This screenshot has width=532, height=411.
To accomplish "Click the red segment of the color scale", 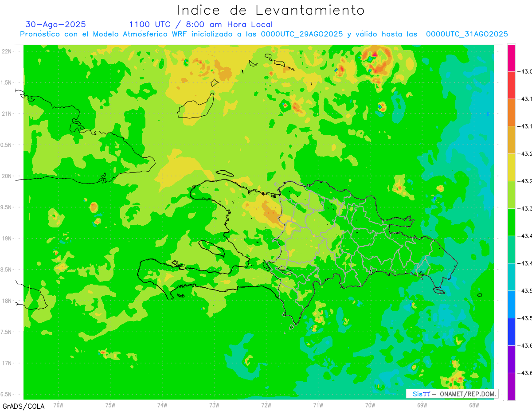I will (511, 85).
